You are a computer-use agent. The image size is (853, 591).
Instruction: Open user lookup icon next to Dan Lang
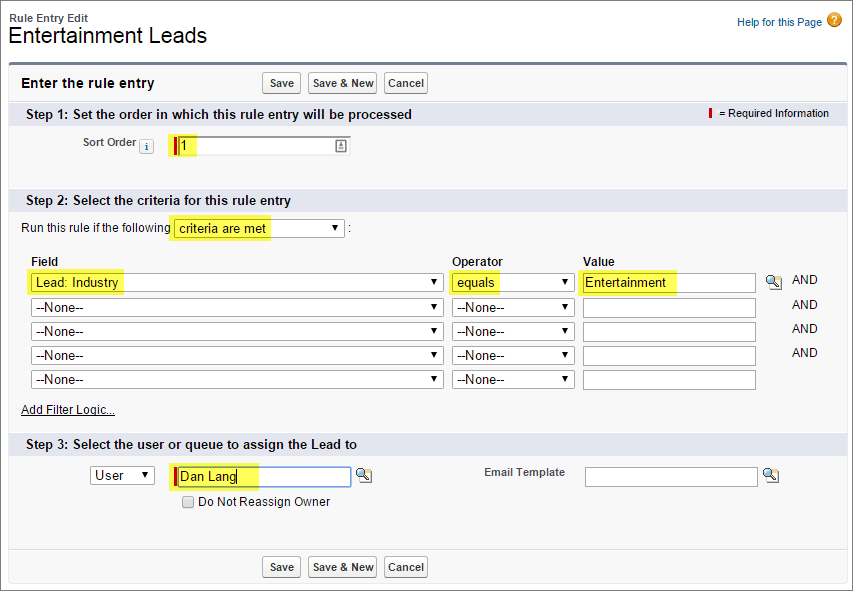click(364, 475)
